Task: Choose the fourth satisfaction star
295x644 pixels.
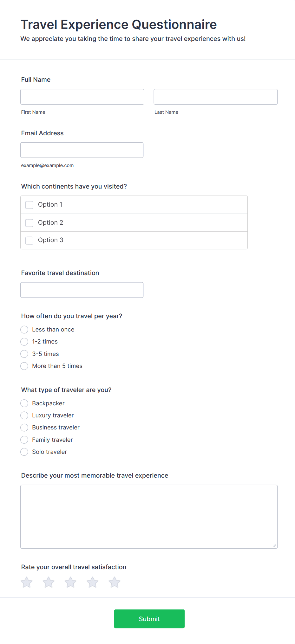Action: tap(92, 582)
